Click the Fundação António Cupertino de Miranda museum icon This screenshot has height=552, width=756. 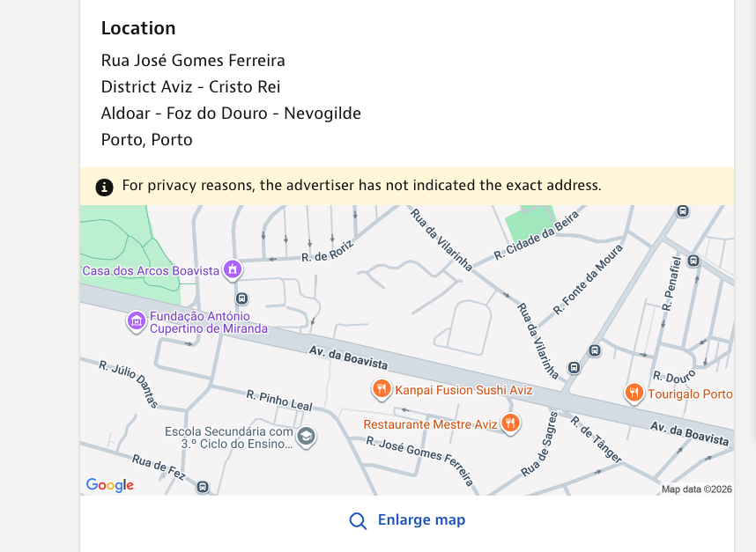click(x=137, y=322)
